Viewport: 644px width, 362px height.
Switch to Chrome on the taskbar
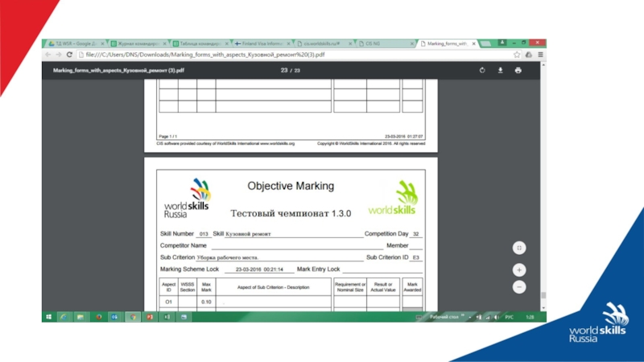pyautogui.click(x=133, y=317)
